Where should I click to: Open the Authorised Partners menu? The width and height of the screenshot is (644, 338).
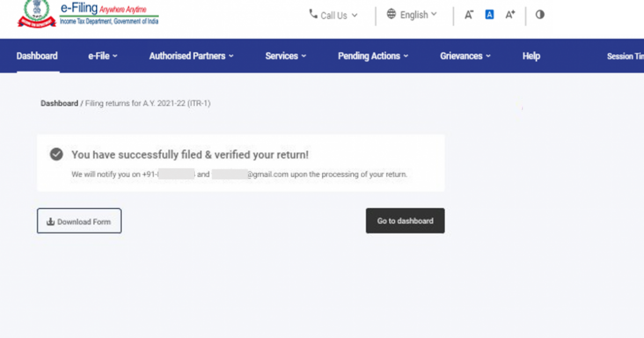[192, 56]
